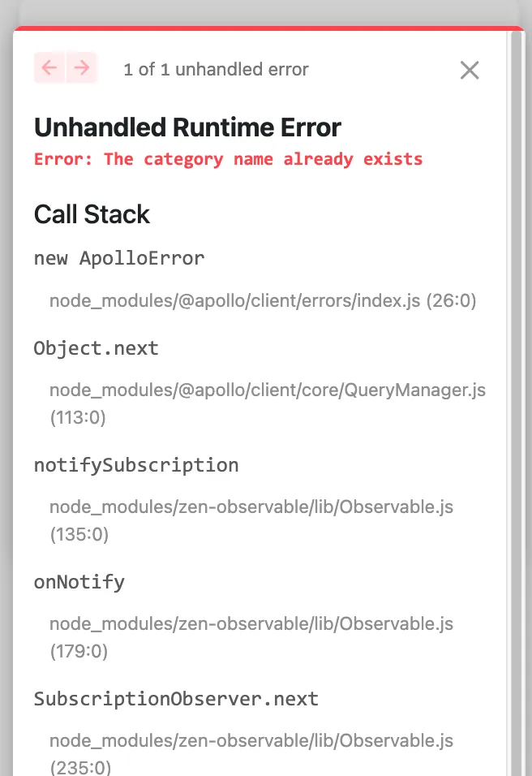Open the notifySubscription stack frame
Viewport: 532px width, 776px height.
click(136, 466)
